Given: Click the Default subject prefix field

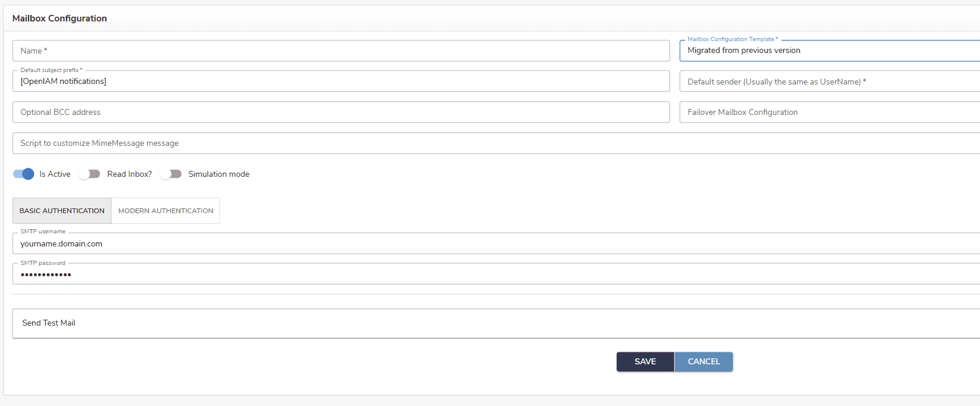Looking at the screenshot, I should tap(341, 82).
